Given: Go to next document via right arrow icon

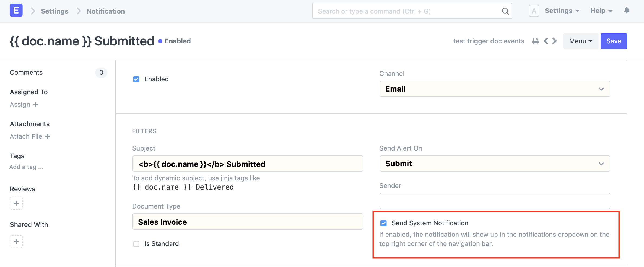Looking at the screenshot, I should tap(554, 41).
